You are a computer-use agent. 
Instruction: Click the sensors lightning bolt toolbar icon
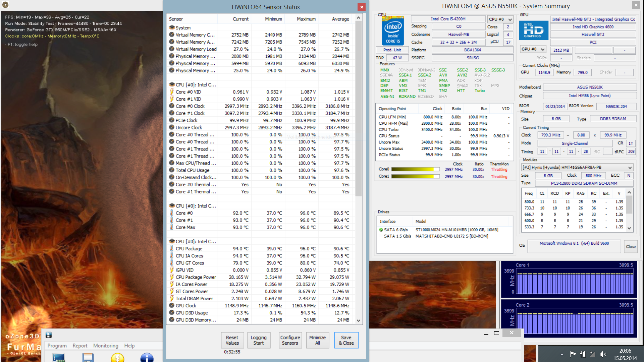tap(117, 358)
